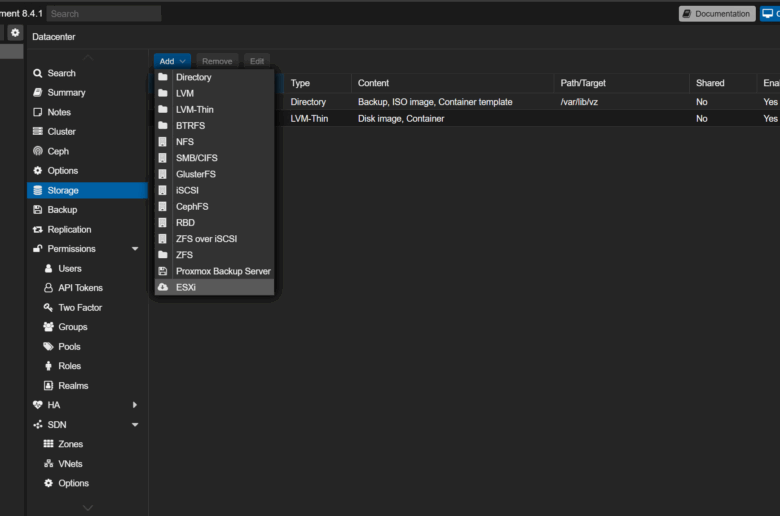The width and height of the screenshot is (780, 516).
Task: Focus the top Search field
Action: (x=104, y=14)
